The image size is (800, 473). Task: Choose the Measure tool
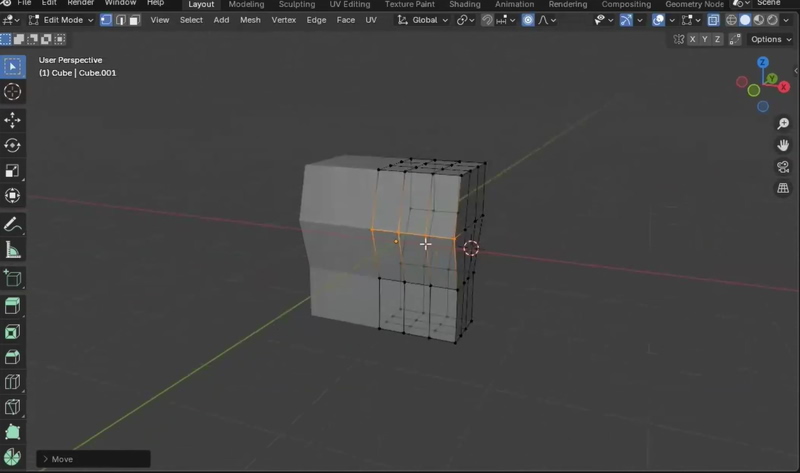point(13,250)
